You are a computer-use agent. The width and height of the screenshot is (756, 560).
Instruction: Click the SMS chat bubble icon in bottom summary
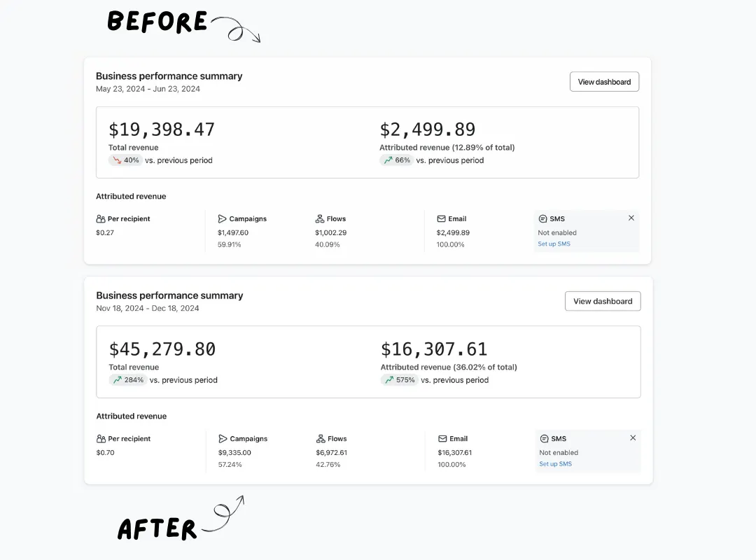click(544, 438)
